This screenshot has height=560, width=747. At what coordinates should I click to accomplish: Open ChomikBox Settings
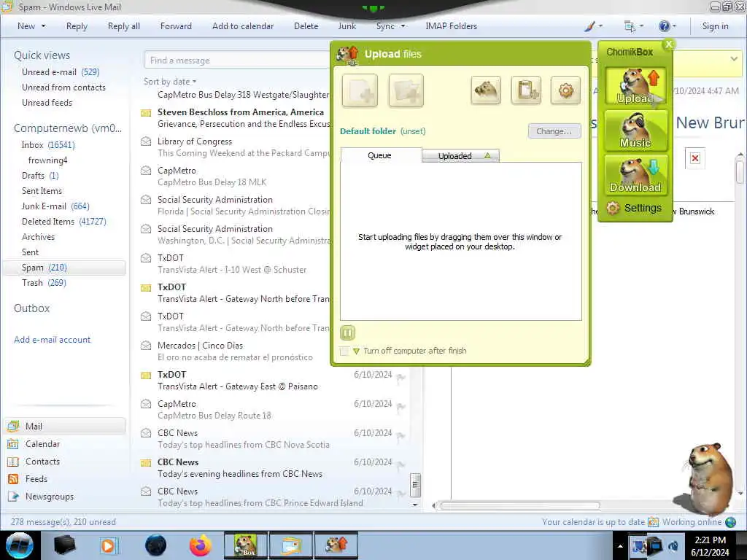634,208
